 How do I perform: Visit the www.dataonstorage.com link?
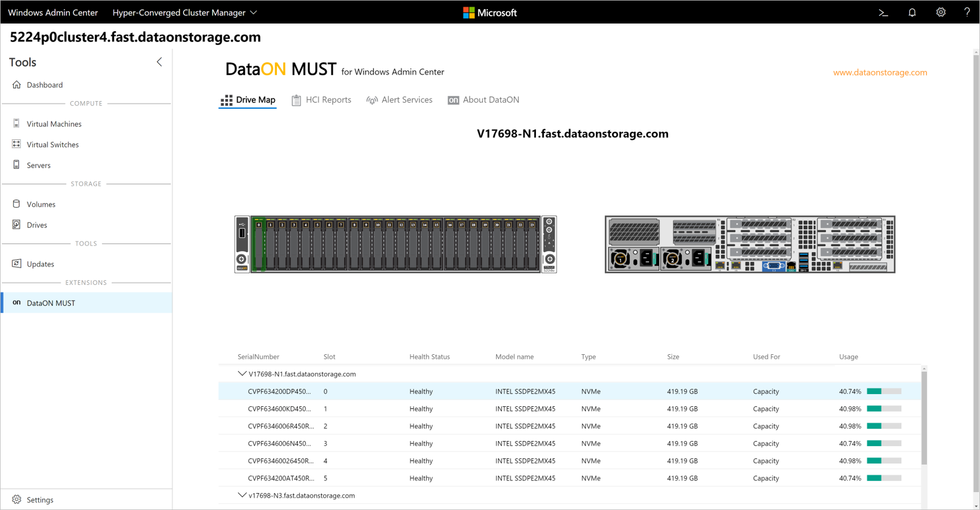coord(879,72)
